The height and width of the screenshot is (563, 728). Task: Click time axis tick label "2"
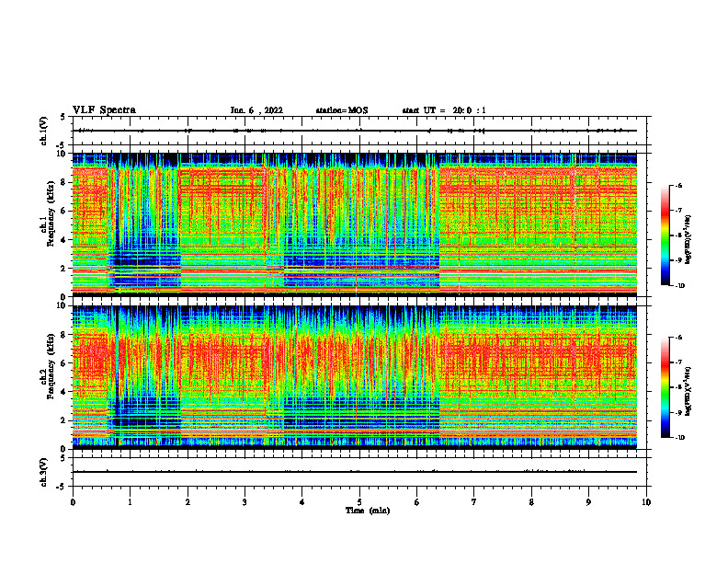(188, 502)
